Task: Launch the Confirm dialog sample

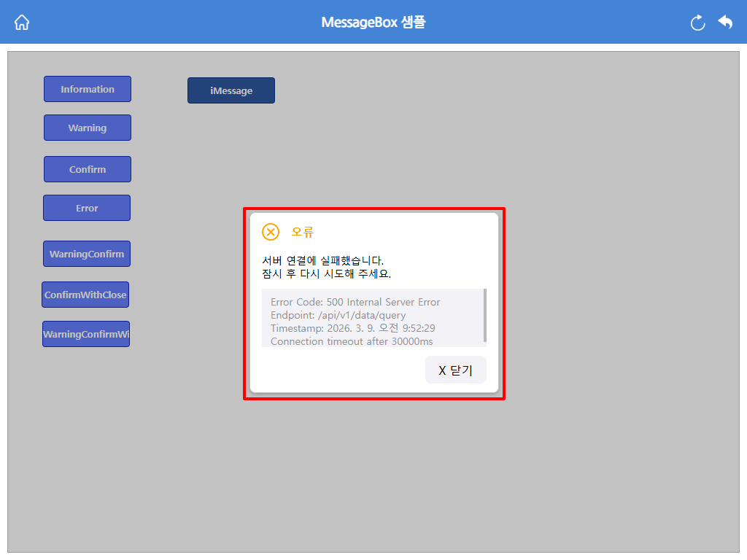Action: (88, 169)
